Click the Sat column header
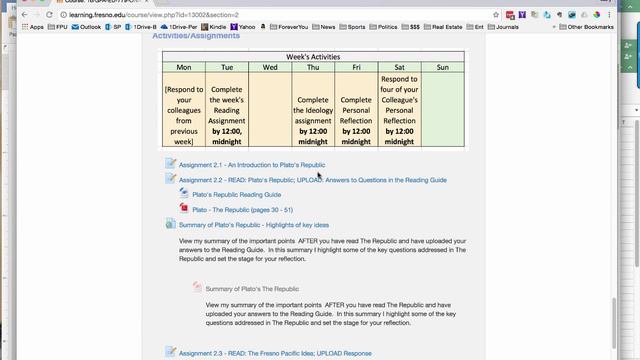The image size is (640, 360). point(400,67)
